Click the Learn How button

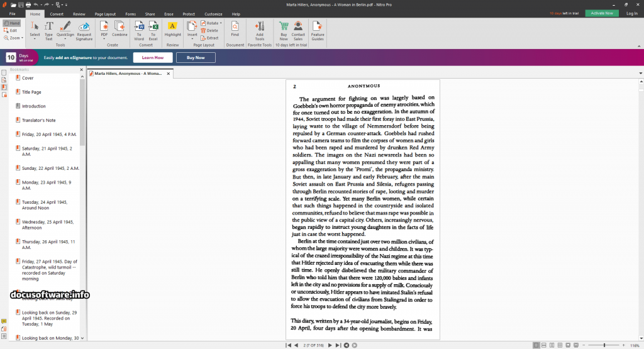coord(152,57)
